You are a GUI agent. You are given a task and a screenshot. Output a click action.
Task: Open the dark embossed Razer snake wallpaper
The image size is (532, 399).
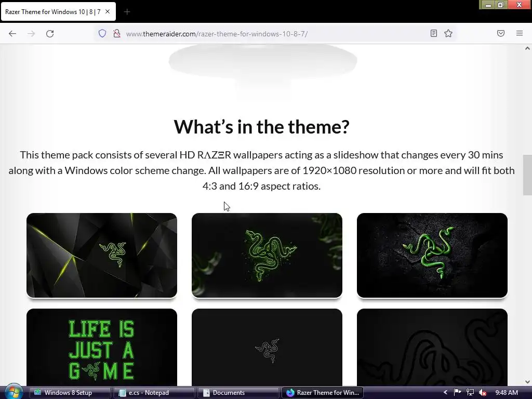tap(432, 347)
